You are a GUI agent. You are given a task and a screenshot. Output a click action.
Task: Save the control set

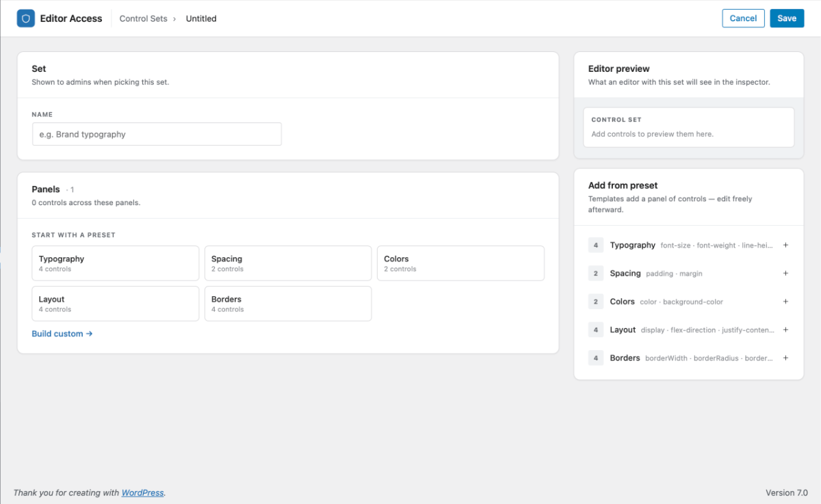pos(787,18)
